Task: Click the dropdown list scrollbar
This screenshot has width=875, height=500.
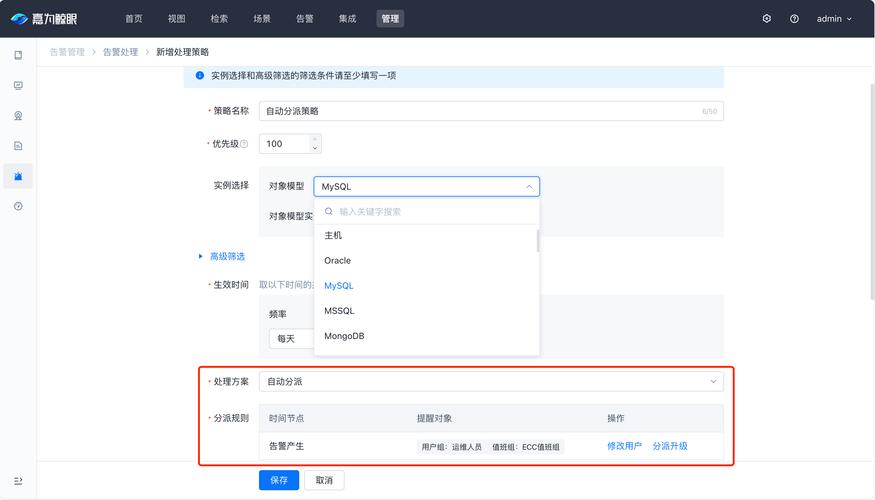Action: click(x=538, y=241)
